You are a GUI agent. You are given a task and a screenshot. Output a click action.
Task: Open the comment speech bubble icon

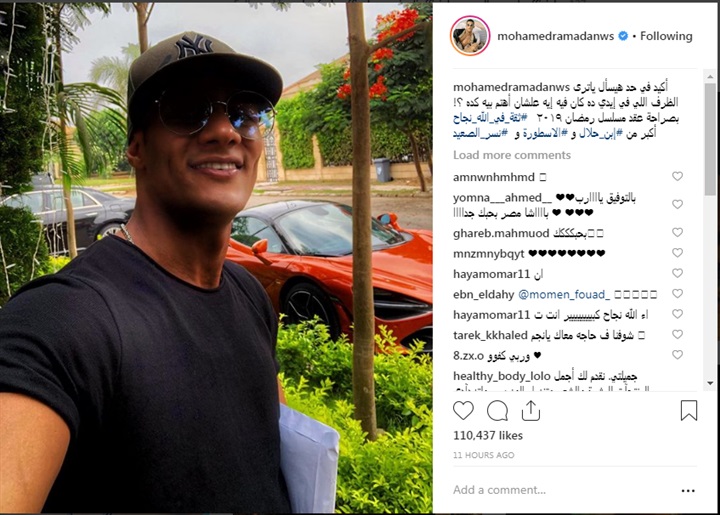pyautogui.click(x=497, y=410)
